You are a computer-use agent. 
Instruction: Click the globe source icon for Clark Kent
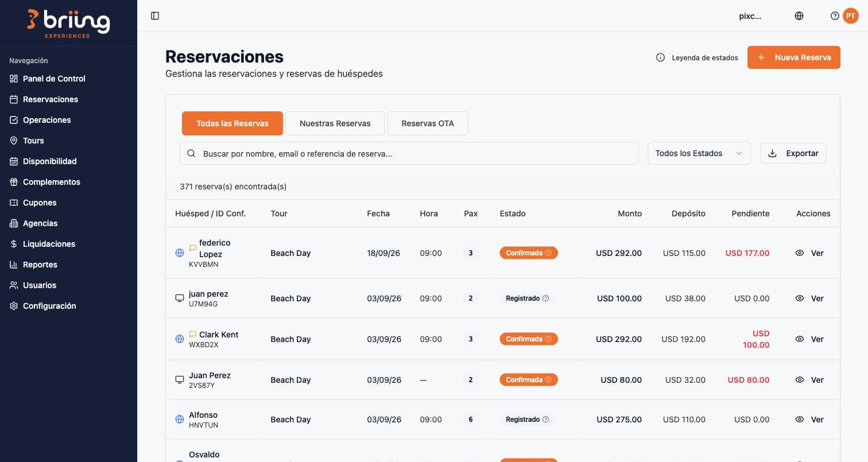coord(180,339)
